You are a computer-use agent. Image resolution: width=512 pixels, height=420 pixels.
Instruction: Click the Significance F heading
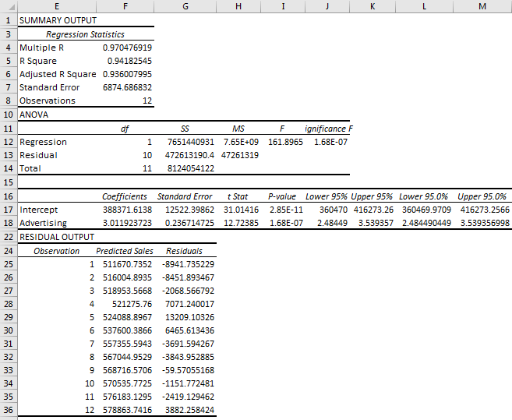pyautogui.click(x=329, y=129)
